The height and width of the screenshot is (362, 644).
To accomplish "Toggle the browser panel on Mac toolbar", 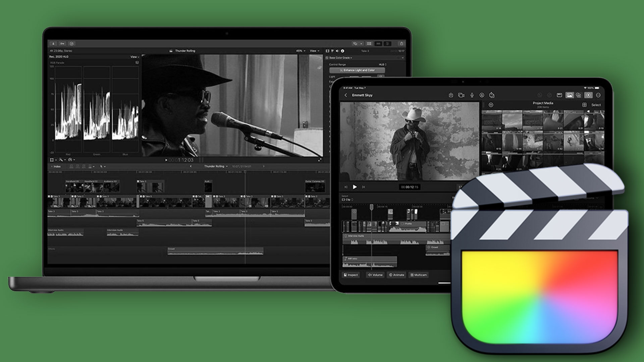I will pos(369,44).
